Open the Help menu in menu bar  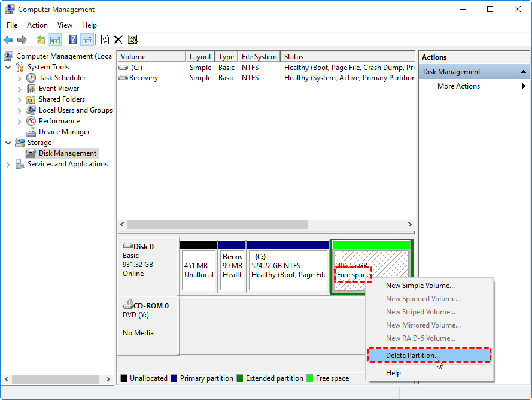point(89,25)
